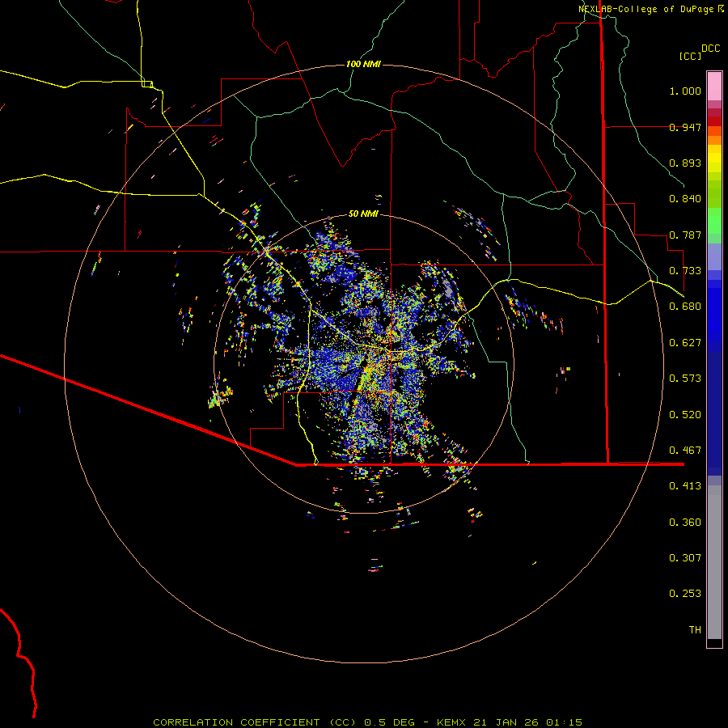This screenshot has height=728, width=728.
Task: Click the 0.787 scale value
Action: [685, 235]
